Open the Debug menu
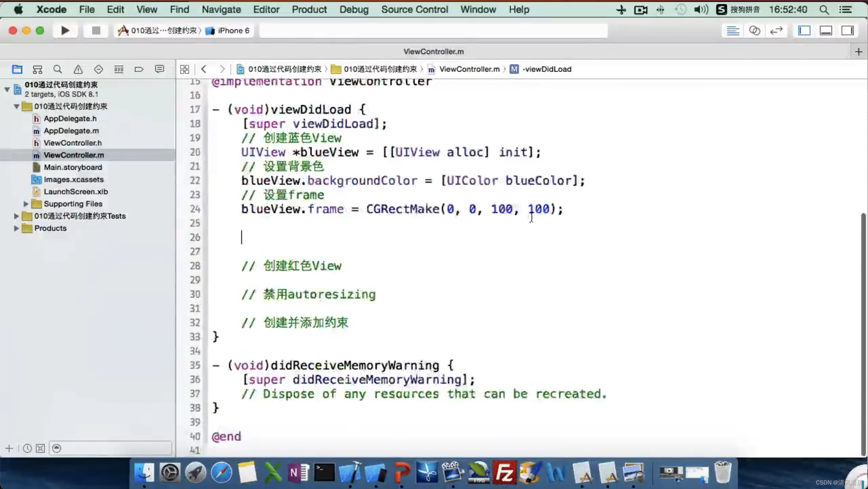 (x=354, y=9)
